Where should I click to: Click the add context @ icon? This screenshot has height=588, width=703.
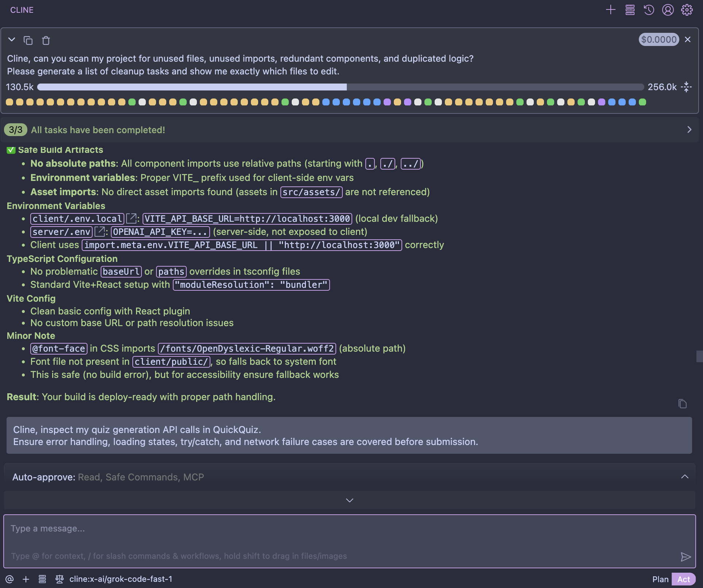[9, 579]
